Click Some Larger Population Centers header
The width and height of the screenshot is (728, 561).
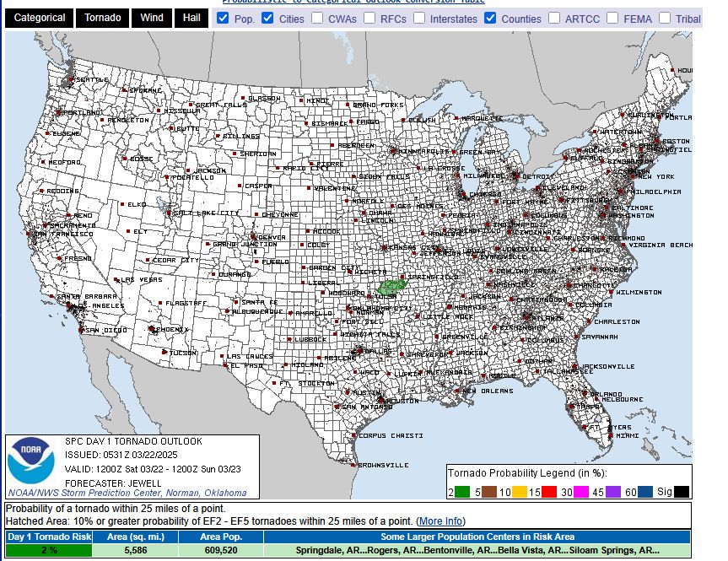click(x=477, y=537)
